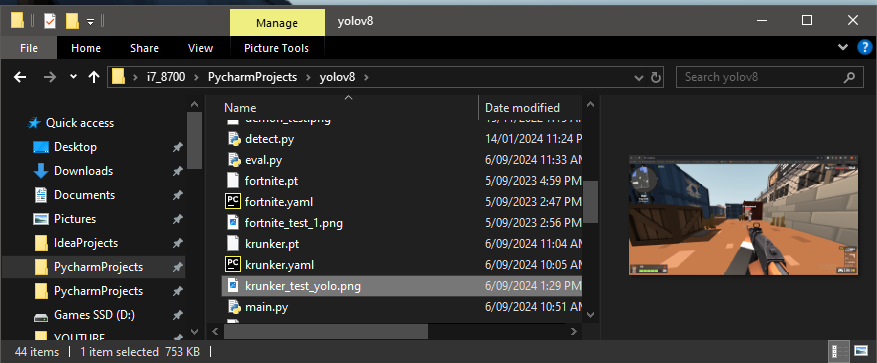Go forward using the forward arrow
The image size is (877, 363).
[50, 77]
